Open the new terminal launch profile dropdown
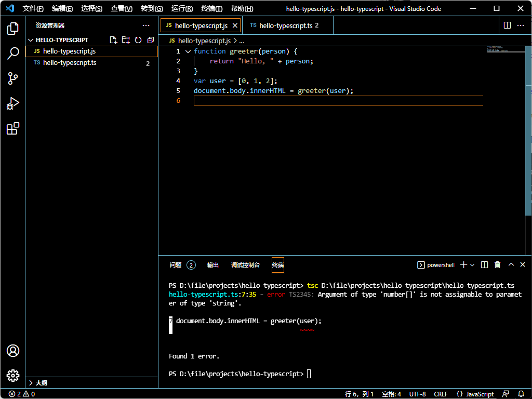 (472, 265)
